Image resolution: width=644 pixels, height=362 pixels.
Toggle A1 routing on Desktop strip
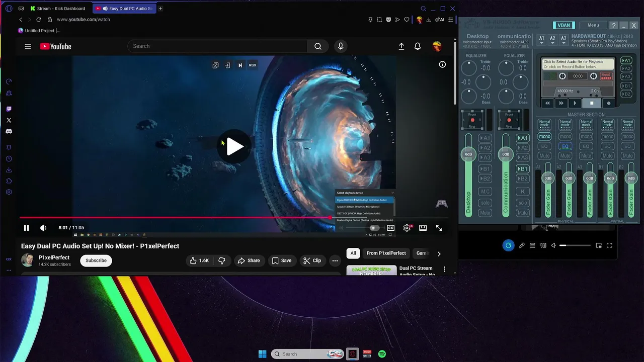tap(485, 138)
